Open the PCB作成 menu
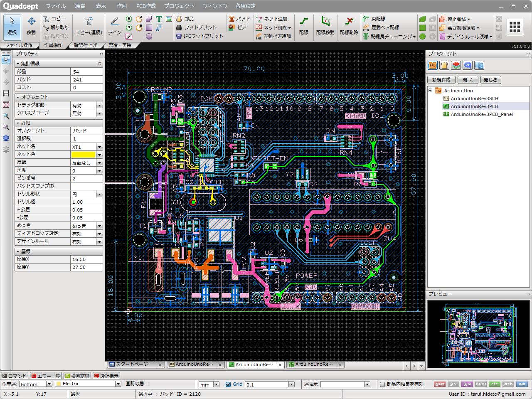Image resolution: width=532 pixels, height=399 pixels. [x=146, y=6]
